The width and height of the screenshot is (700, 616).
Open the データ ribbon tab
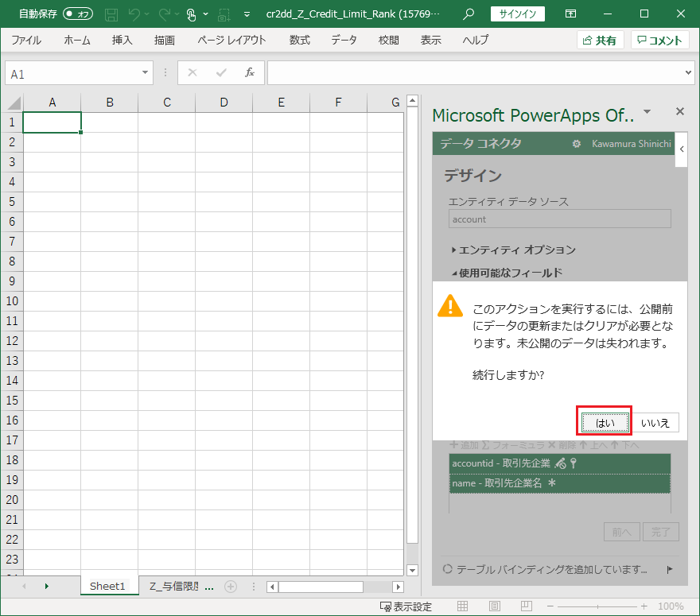point(344,41)
